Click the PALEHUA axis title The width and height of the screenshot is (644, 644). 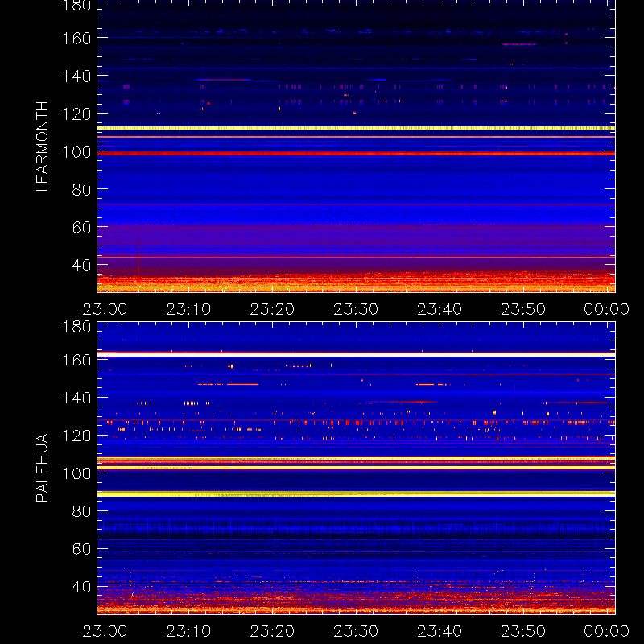pos(42,468)
